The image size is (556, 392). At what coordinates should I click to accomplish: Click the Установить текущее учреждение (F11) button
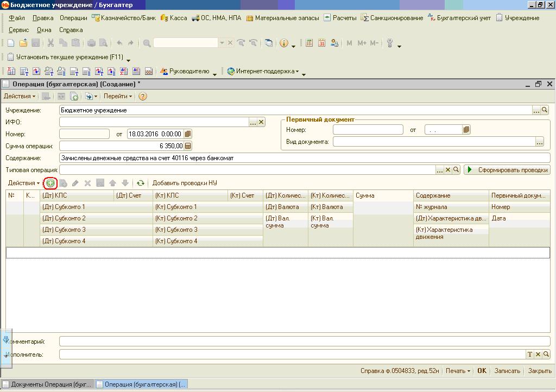66,57
